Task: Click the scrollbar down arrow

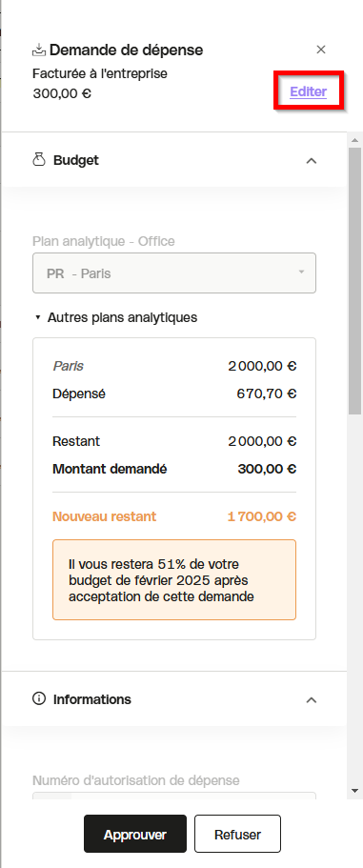Action: [354, 791]
